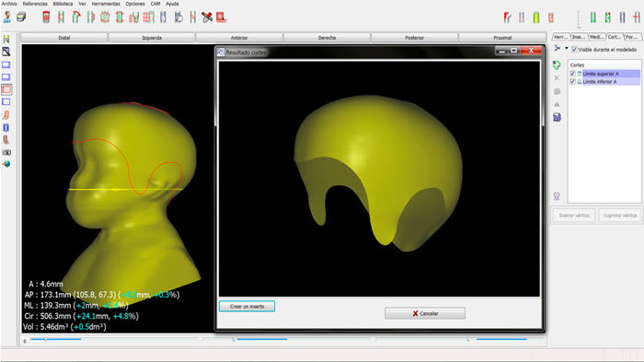
Task: Switch to the Izquierda view
Action: tap(152, 38)
